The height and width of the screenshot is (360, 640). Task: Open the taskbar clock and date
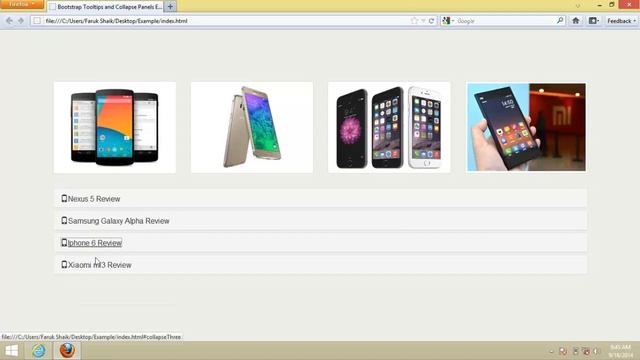point(621,351)
